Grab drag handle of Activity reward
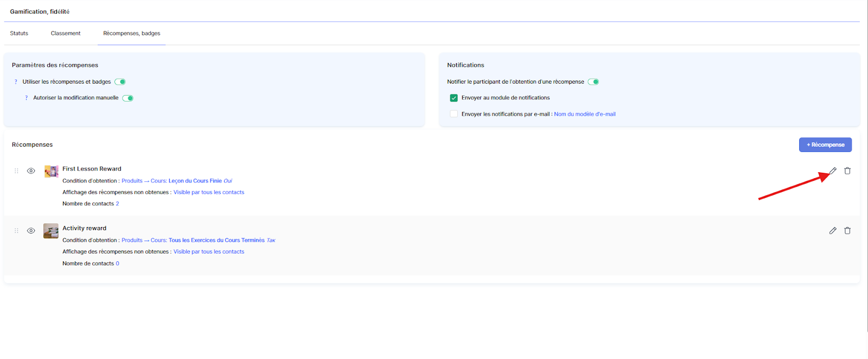Viewport: 868px width, 359px height. pyautogui.click(x=16, y=231)
